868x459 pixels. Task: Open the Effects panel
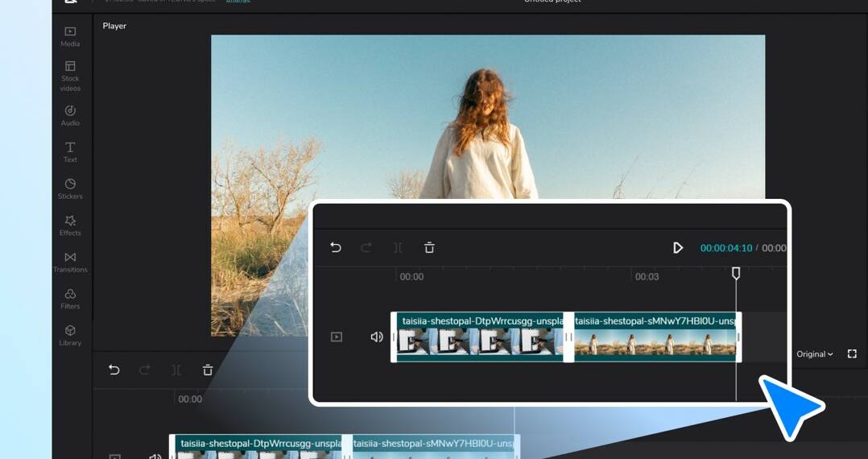70,225
